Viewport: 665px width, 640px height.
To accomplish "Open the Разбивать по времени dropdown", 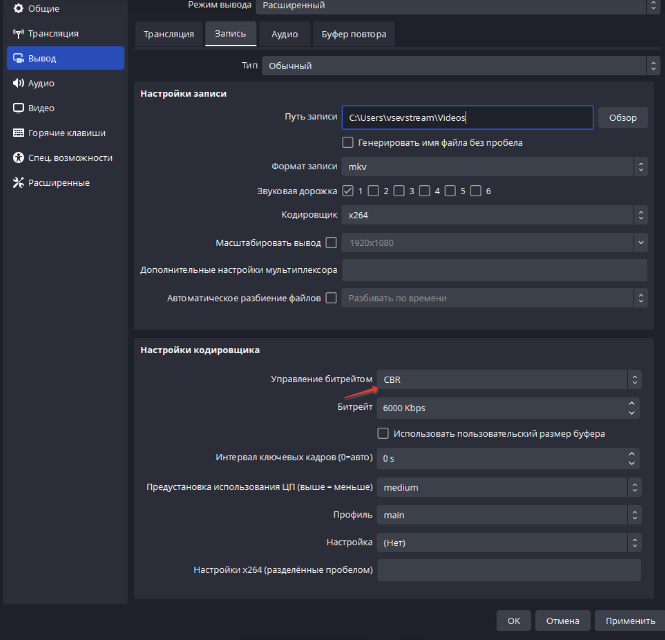I will point(495,298).
